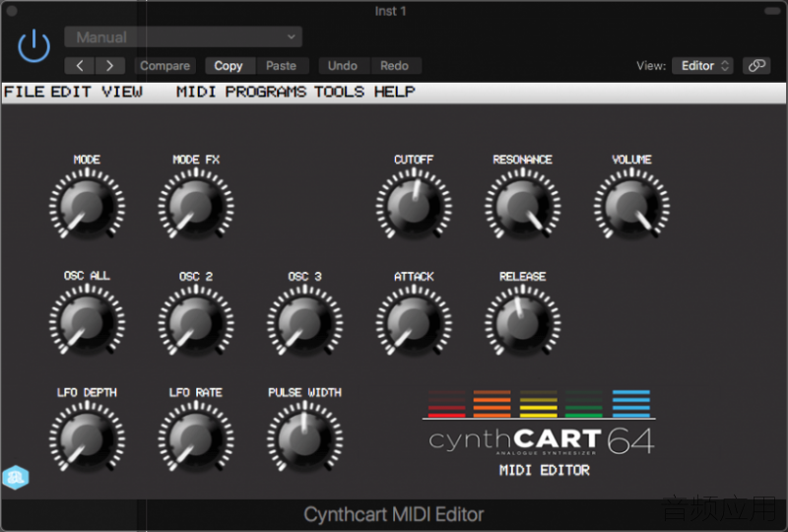Click the link chain icon
This screenshot has width=788, height=532.
coord(756,65)
